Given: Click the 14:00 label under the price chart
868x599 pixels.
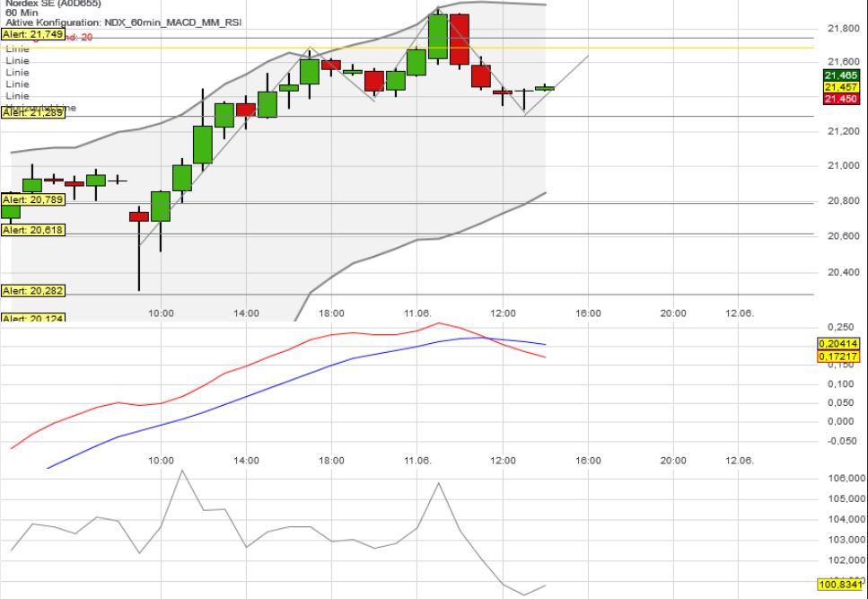Looking at the screenshot, I should tap(246, 313).
